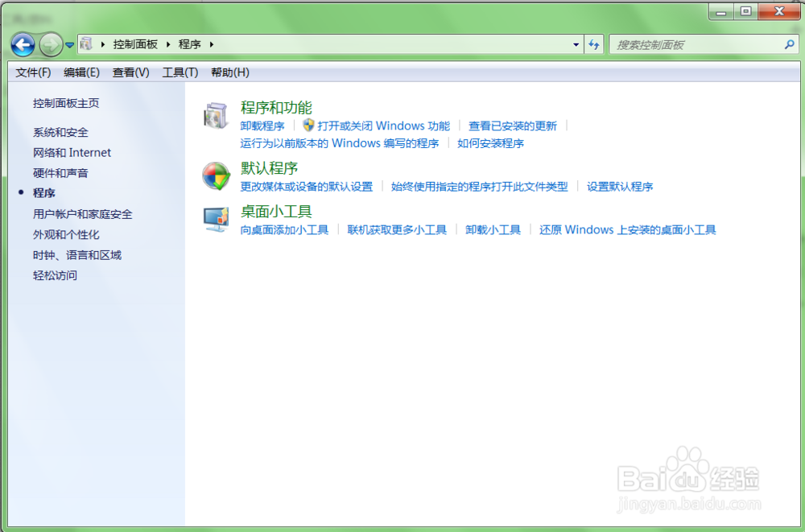This screenshot has width=805, height=532.
Task: Open 程序和功能 via its icon
Action: [x=215, y=115]
